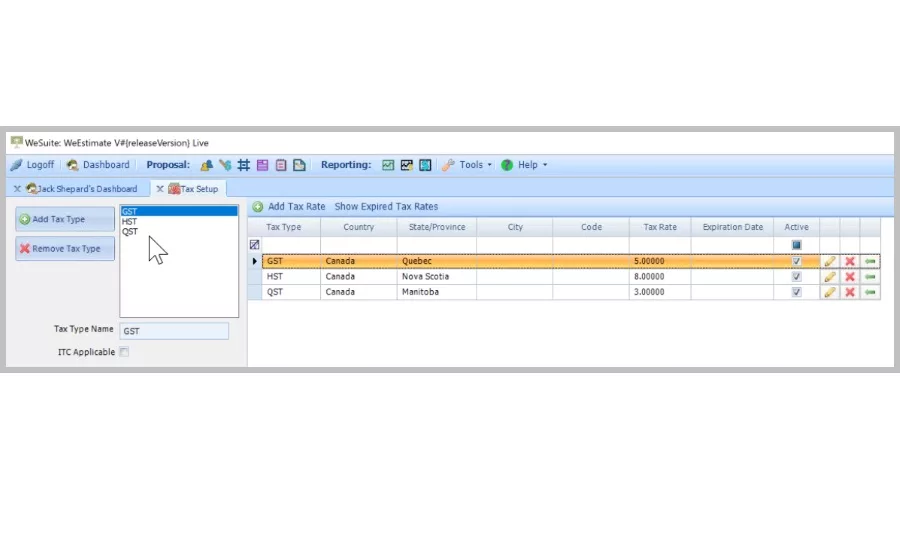Screen dimensions: 900x550
Task: Close the Tax Setup tab
Action: coord(160,189)
